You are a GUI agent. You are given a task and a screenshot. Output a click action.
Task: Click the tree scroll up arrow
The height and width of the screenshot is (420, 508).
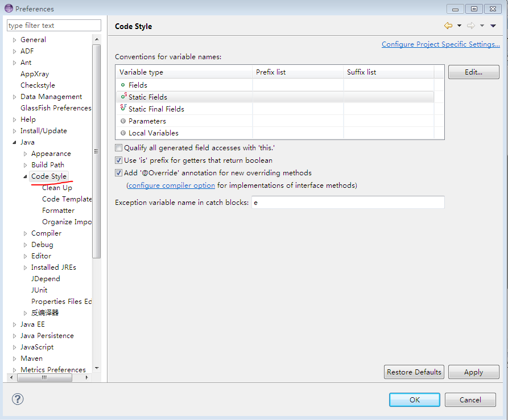(x=96, y=39)
